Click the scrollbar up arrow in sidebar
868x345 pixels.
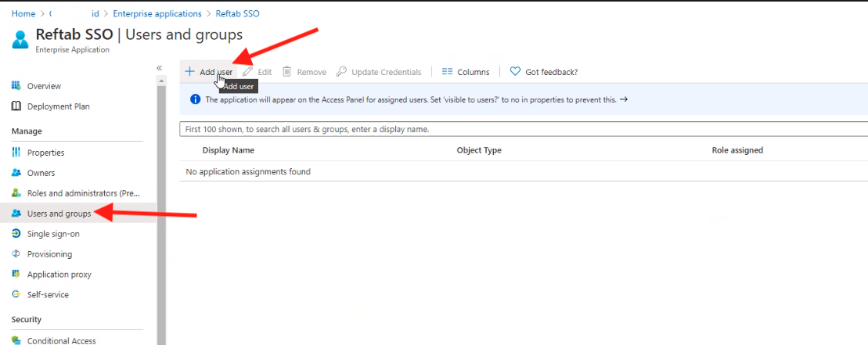point(162,81)
